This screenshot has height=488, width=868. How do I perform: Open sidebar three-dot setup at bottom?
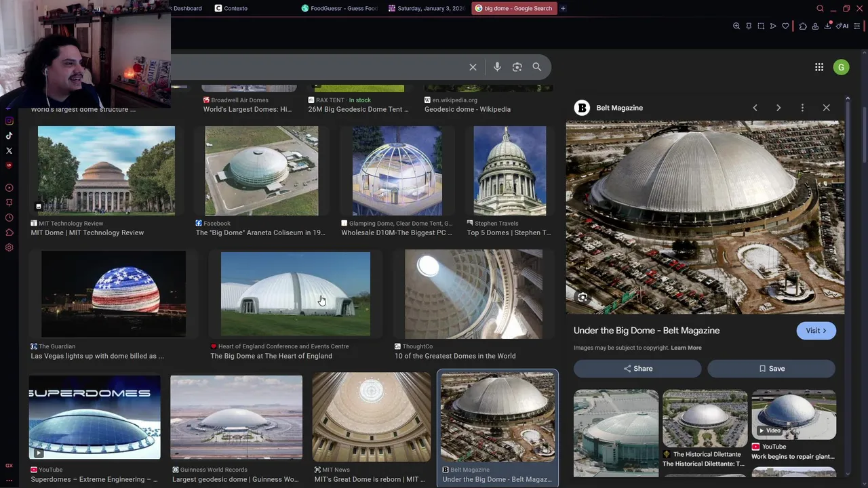(9, 480)
